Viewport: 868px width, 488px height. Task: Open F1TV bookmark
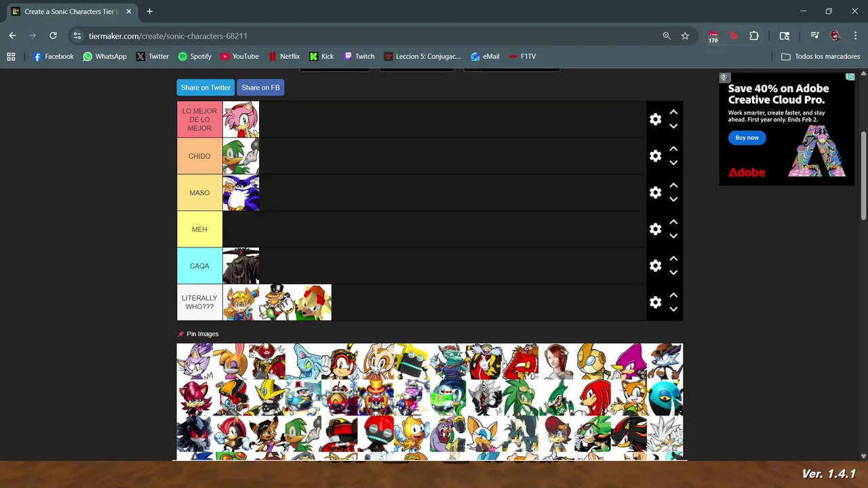522,56
